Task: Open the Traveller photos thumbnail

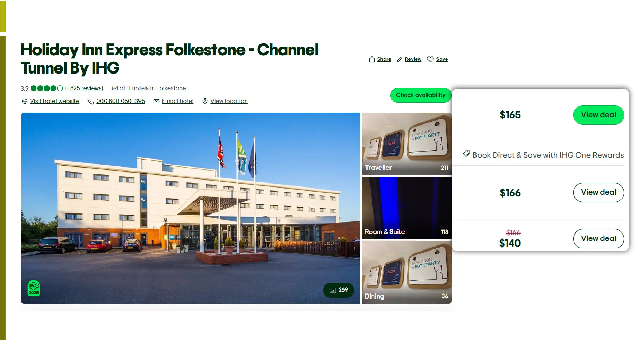Action: [x=406, y=144]
